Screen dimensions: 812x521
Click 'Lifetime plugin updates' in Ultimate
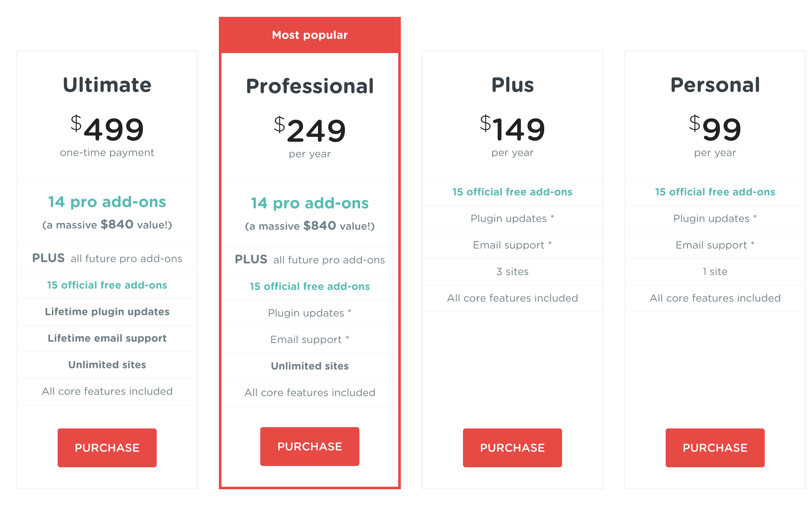[107, 312]
